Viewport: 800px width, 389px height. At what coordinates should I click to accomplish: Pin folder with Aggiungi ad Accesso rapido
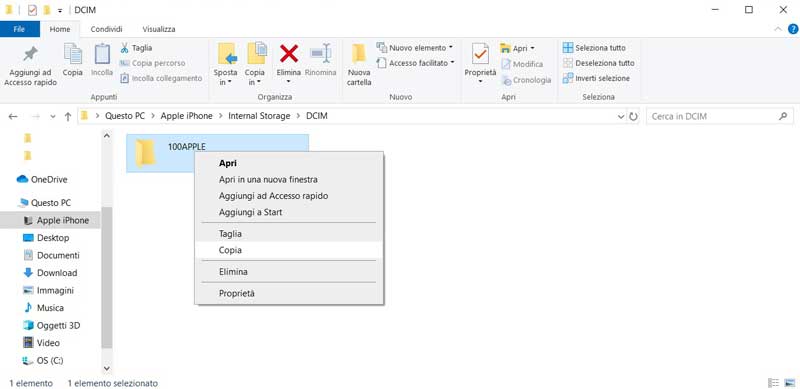pyautogui.click(x=31, y=65)
